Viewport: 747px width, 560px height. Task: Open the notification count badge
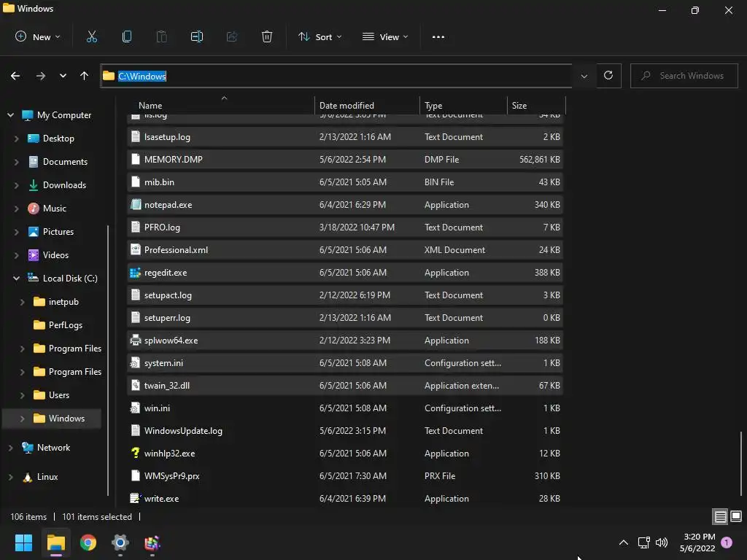coord(727,542)
